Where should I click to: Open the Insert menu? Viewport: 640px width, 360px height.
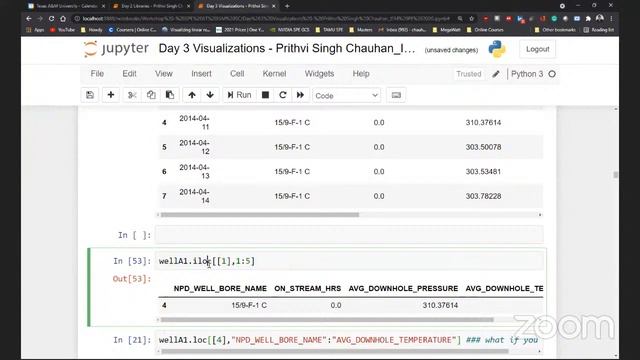coord(201,74)
